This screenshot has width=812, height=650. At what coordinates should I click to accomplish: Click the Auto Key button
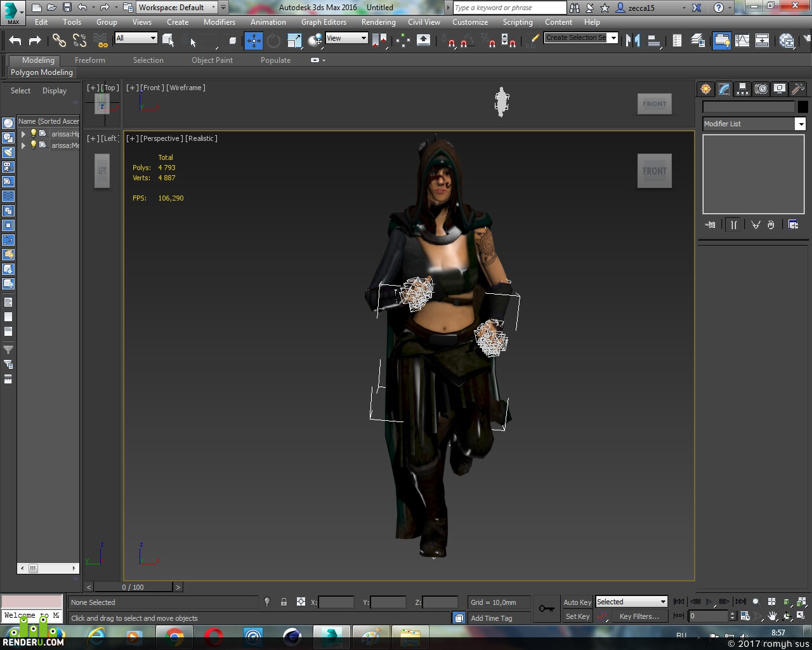(577, 602)
